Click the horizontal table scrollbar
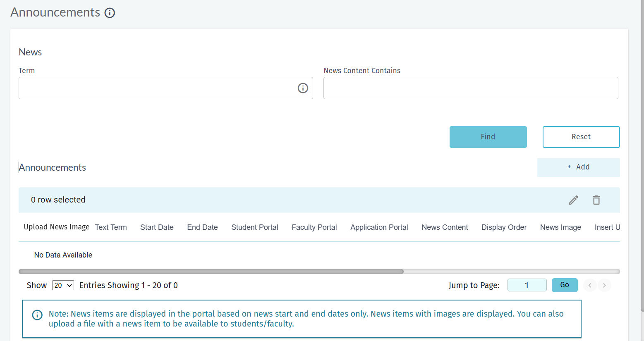Viewport: 644px width, 341px height. pos(211,272)
